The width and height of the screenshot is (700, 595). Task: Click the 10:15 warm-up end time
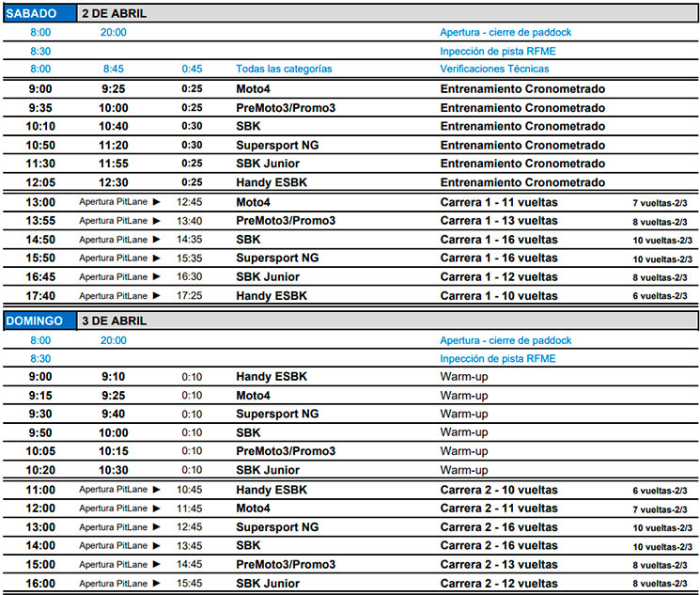114,451
